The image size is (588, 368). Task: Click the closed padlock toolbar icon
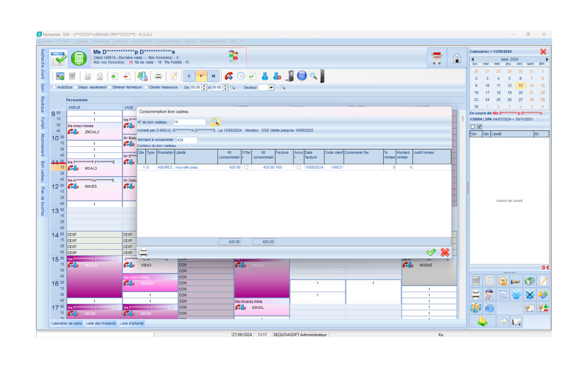[88, 76]
